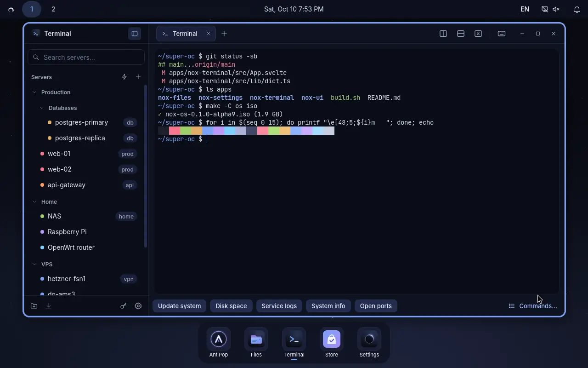Click the new folder icon in sidebar footer
588x368 pixels.
[34, 306]
